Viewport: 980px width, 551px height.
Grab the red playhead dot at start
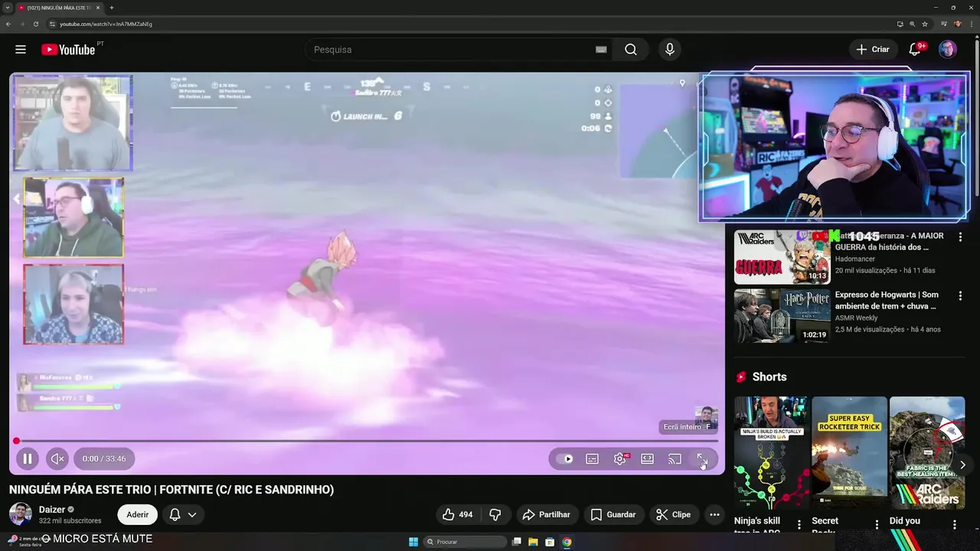pyautogui.click(x=16, y=441)
